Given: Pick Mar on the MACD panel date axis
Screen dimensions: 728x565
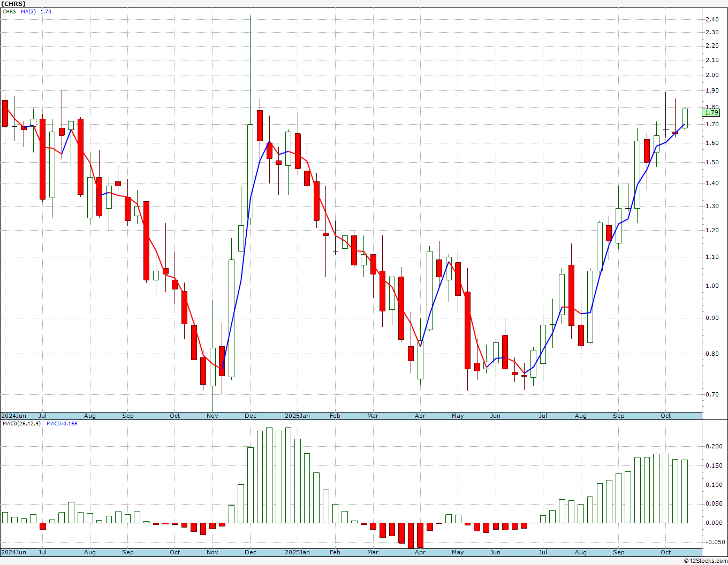Looking at the screenshot, I should [373, 552].
